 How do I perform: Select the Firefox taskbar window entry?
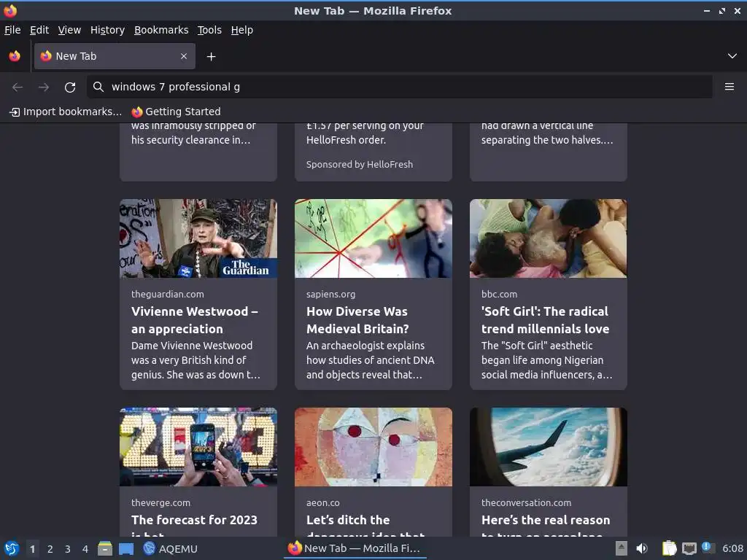click(355, 548)
